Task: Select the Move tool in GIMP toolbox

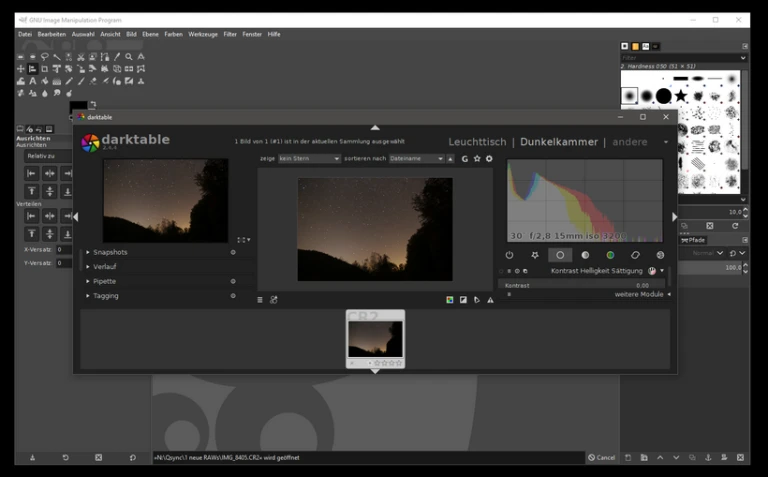Action: (21, 69)
